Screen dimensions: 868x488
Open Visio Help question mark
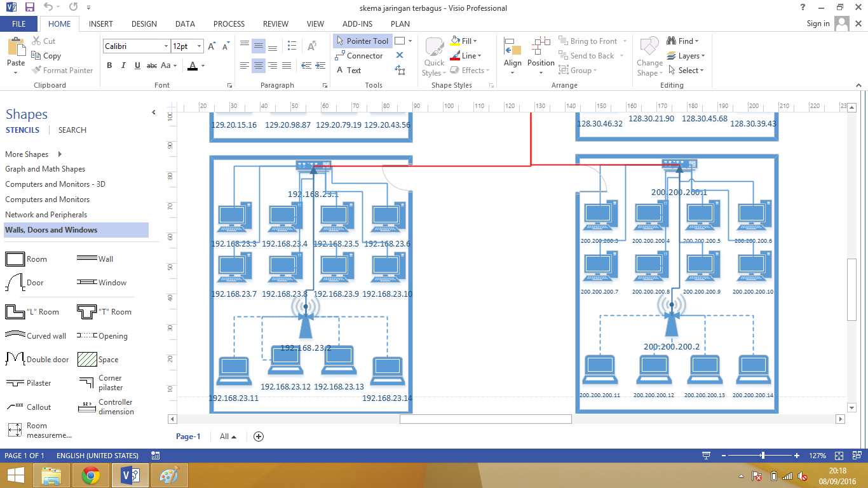(x=803, y=7)
